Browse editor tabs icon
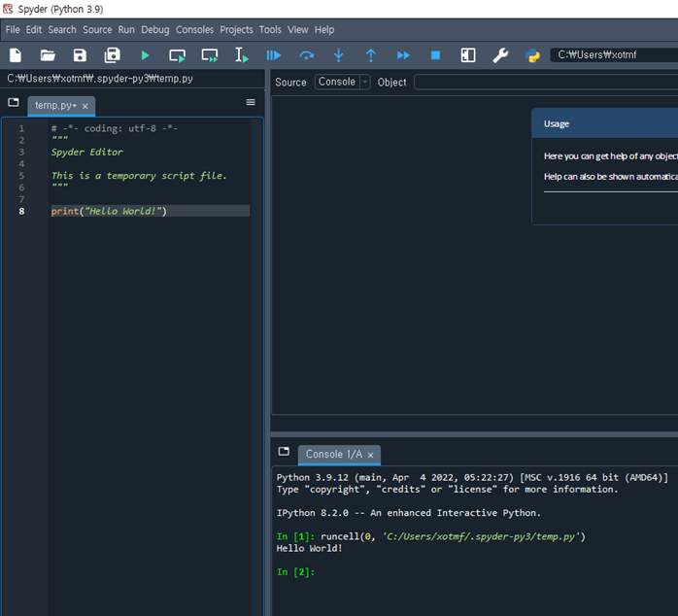Screen dimensions: 678x616 click(14, 102)
